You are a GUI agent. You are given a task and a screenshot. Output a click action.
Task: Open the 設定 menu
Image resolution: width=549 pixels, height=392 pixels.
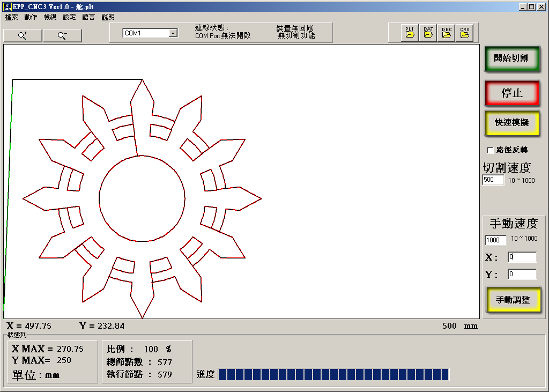[x=69, y=17]
